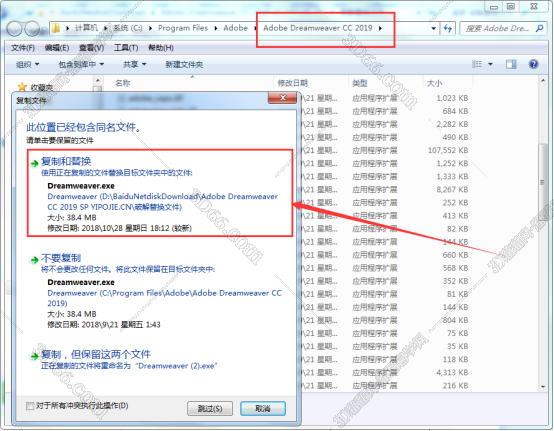
Task: Select the row sized 4,313 KB
Action: (385, 373)
